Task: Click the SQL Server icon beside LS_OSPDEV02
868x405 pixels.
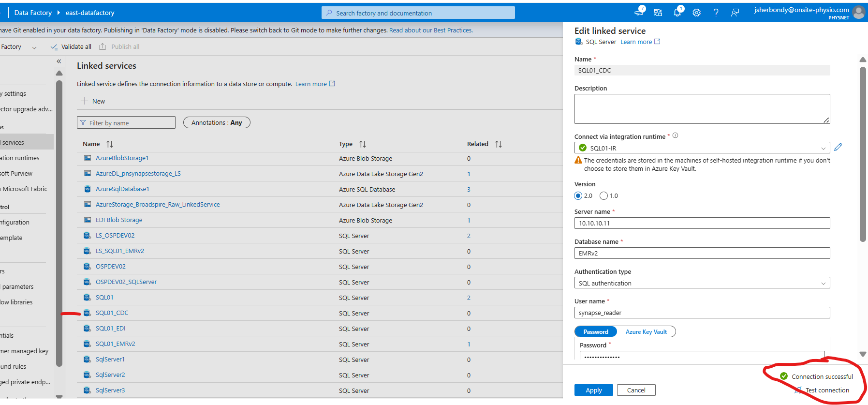Action: (88, 235)
